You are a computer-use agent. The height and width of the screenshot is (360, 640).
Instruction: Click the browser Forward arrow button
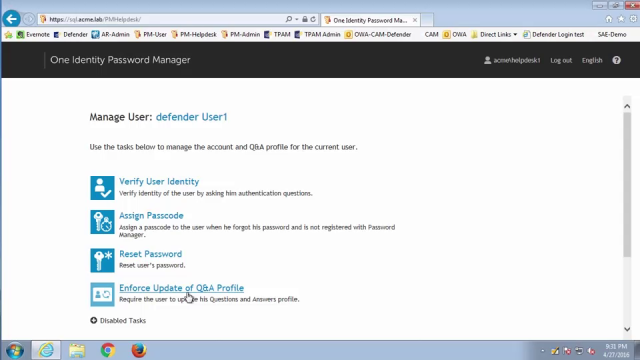(x=29, y=19)
